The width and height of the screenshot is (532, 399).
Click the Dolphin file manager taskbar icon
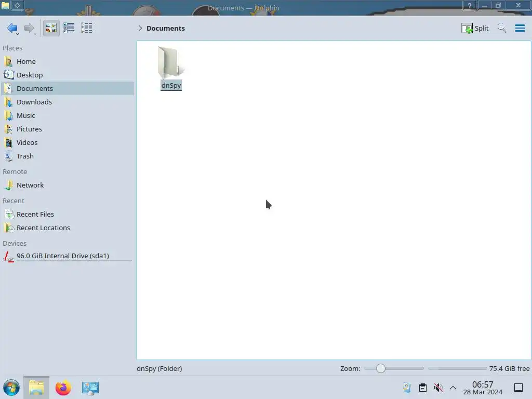point(36,388)
